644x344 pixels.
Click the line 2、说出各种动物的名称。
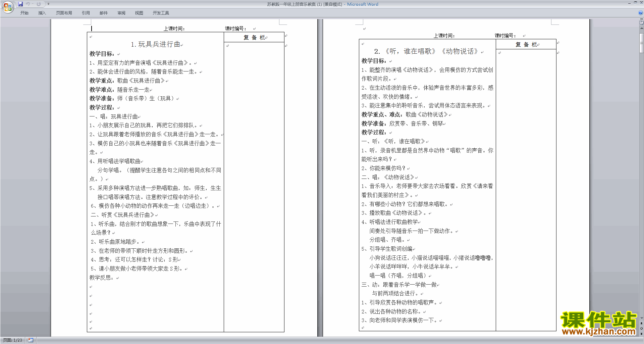pos(391,312)
